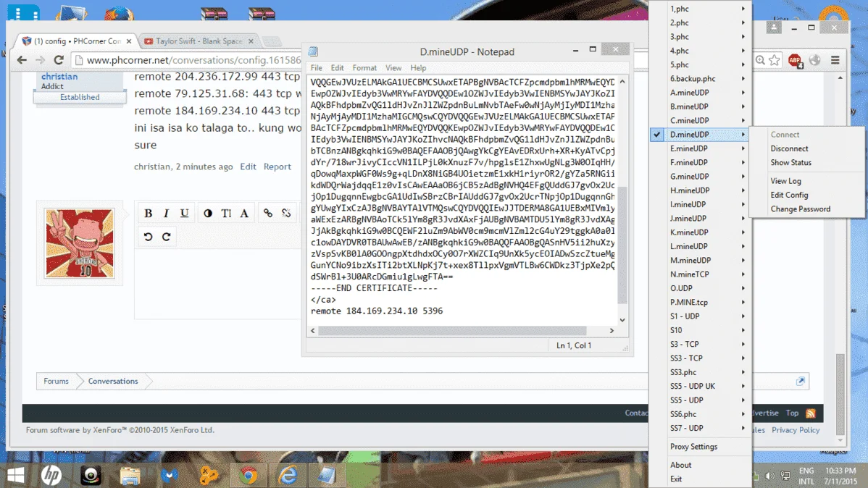868x488 pixels.
Task: Click the user avatar thumbnail
Action: (x=80, y=243)
